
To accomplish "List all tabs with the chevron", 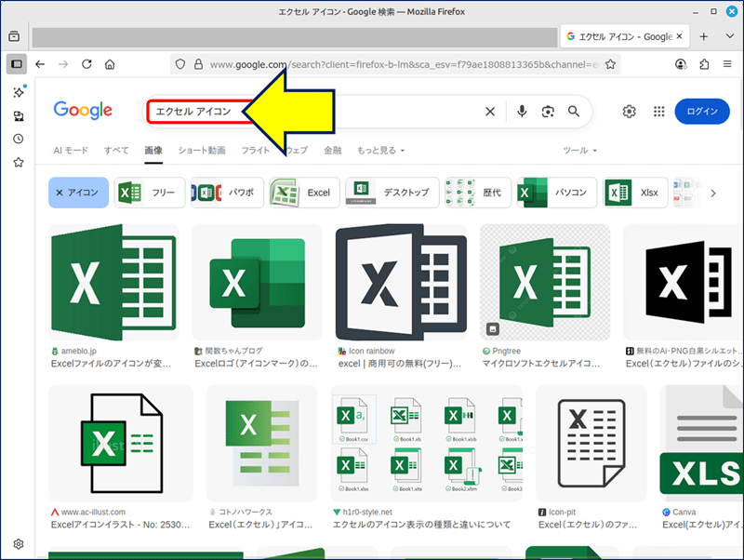I will (x=730, y=36).
